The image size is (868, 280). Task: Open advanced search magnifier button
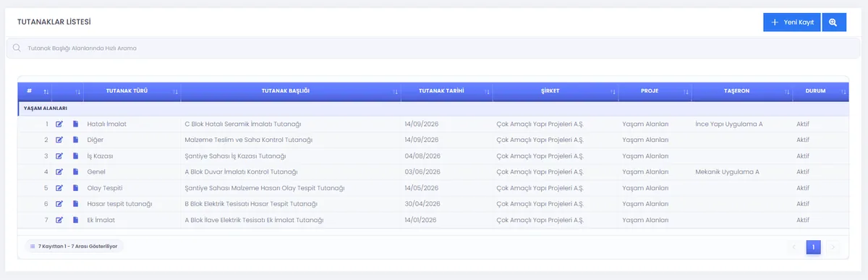coord(834,22)
